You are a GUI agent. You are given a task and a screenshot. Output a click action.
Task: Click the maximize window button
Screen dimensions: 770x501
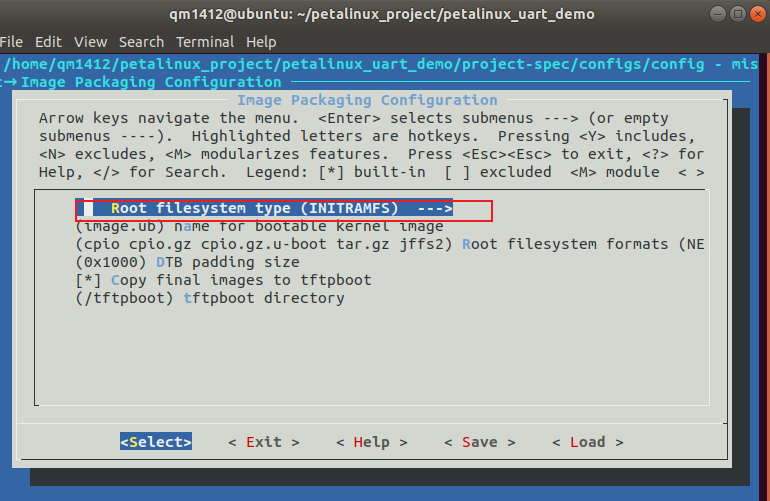[738, 14]
